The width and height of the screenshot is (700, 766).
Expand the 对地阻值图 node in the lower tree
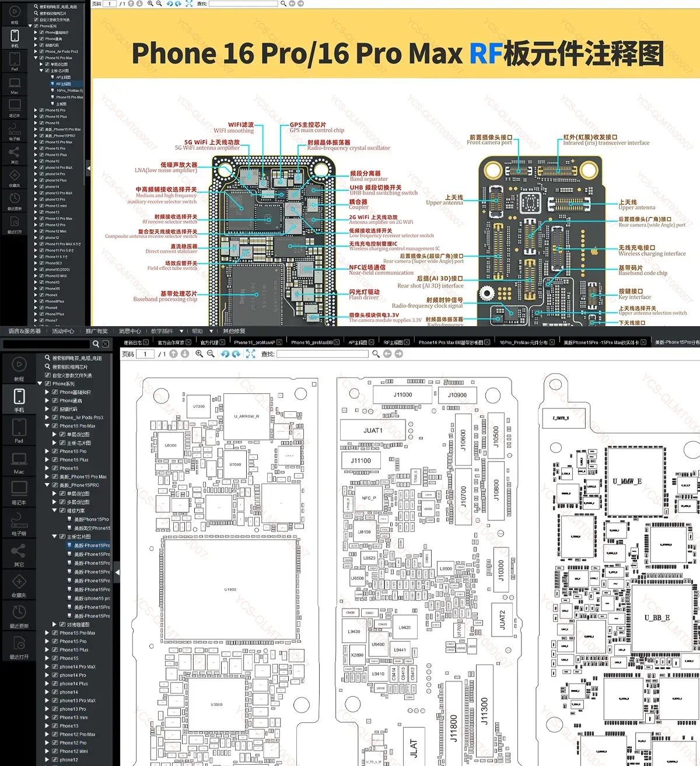tap(55, 624)
